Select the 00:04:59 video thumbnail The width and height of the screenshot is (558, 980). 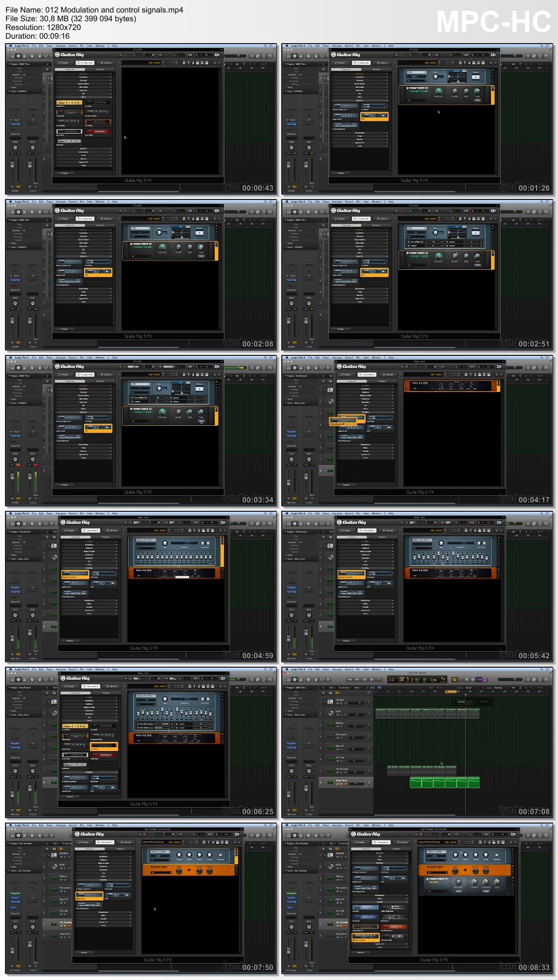(141, 586)
